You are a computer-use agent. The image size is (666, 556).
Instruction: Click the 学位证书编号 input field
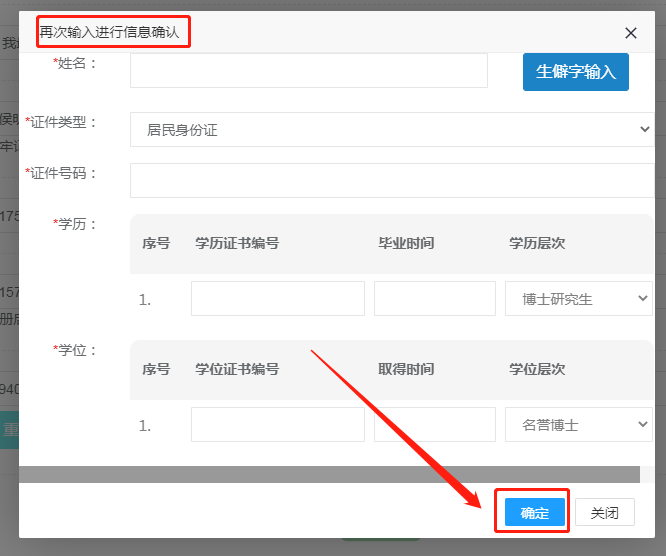click(277, 425)
